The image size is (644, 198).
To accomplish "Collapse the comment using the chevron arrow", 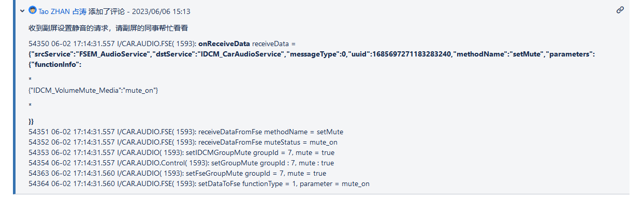I will [x=22, y=10].
